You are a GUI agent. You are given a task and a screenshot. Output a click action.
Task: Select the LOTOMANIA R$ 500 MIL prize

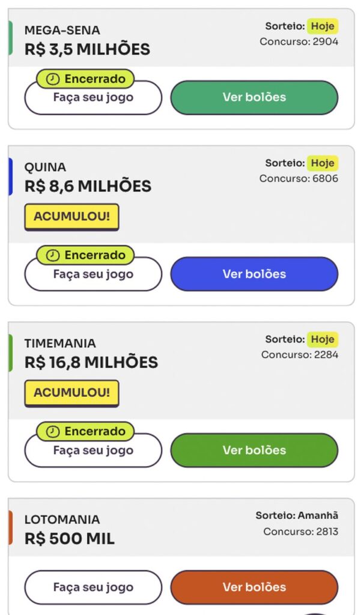click(70, 538)
